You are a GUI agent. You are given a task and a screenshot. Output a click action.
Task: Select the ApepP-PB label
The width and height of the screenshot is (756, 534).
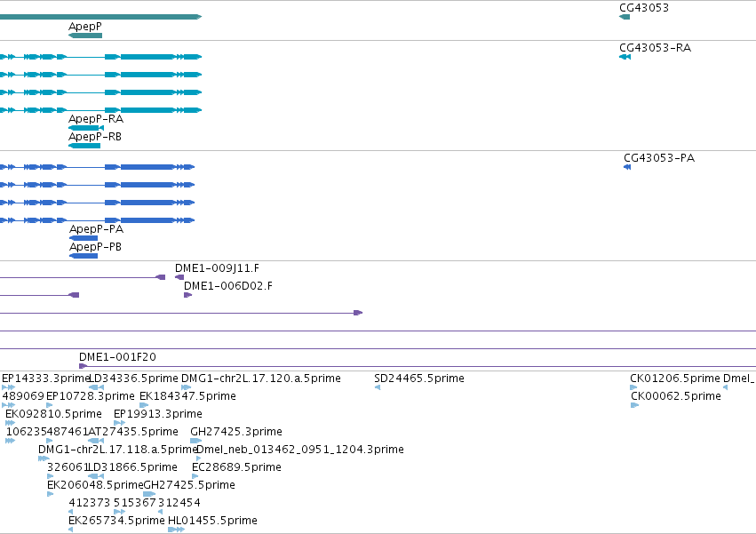click(x=95, y=247)
